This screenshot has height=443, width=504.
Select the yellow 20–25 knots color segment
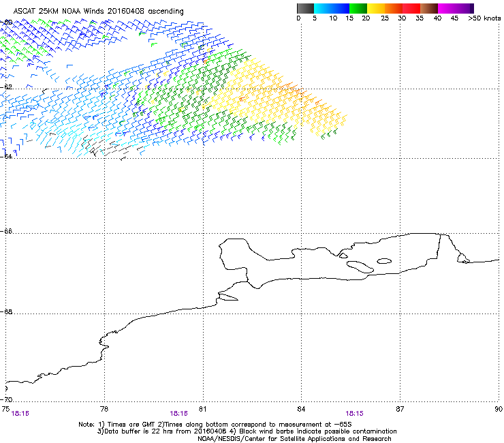[376, 8]
